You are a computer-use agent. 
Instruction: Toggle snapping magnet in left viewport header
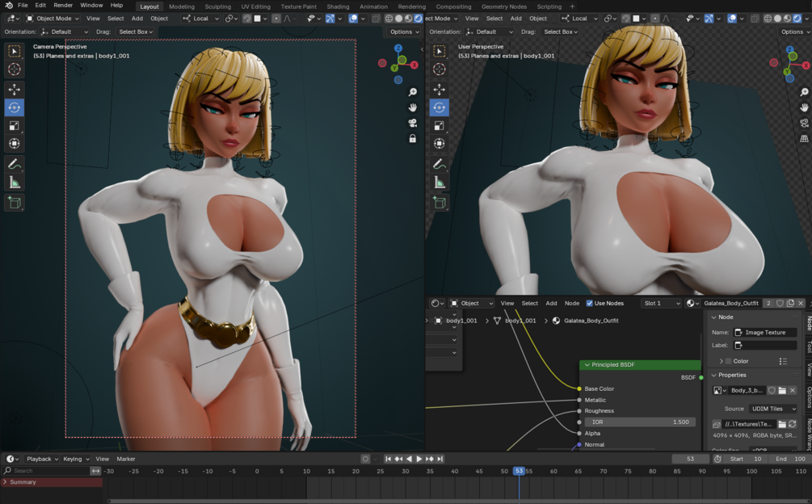click(x=247, y=19)
